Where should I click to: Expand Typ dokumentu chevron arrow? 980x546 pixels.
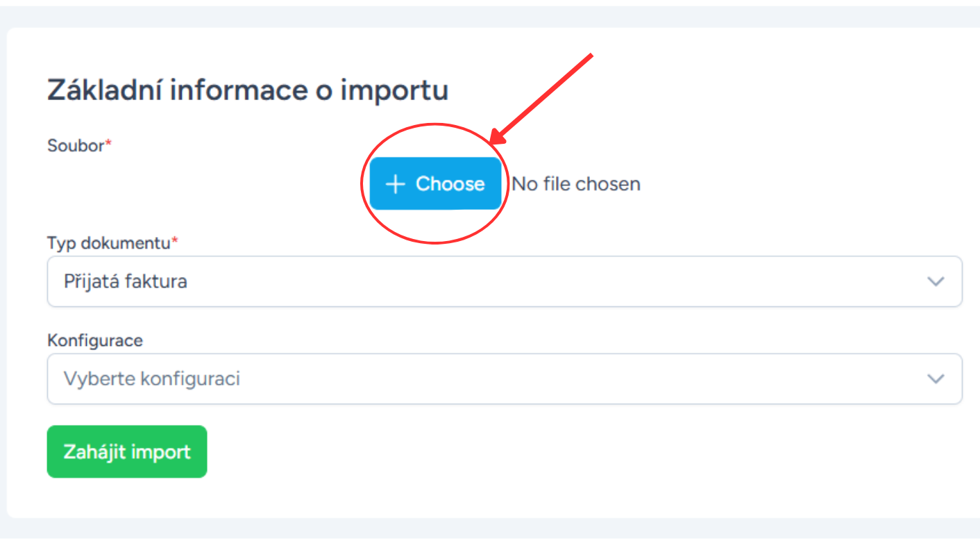[936, 281]
